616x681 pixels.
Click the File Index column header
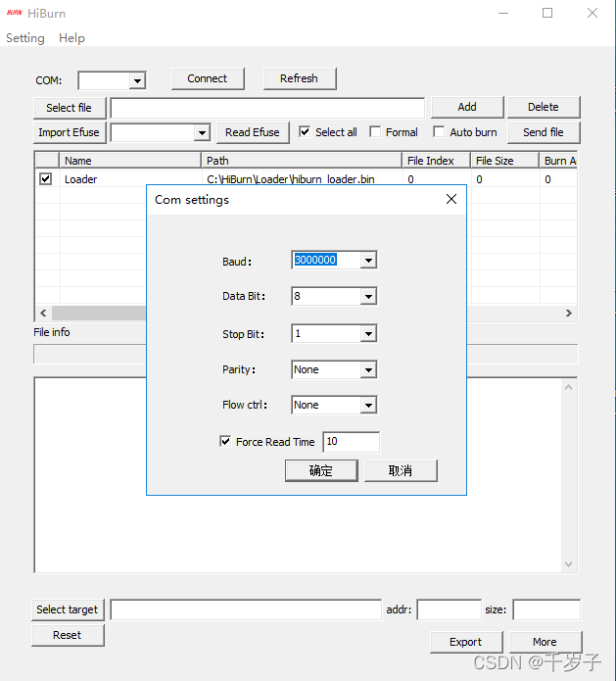tap(436, 161)
